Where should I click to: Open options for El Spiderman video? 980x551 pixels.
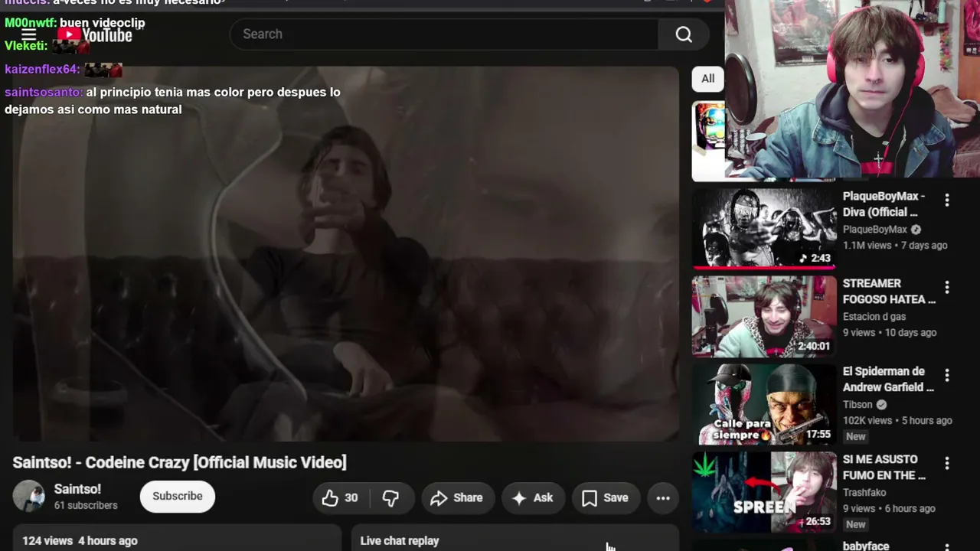[x=947, y=376]
